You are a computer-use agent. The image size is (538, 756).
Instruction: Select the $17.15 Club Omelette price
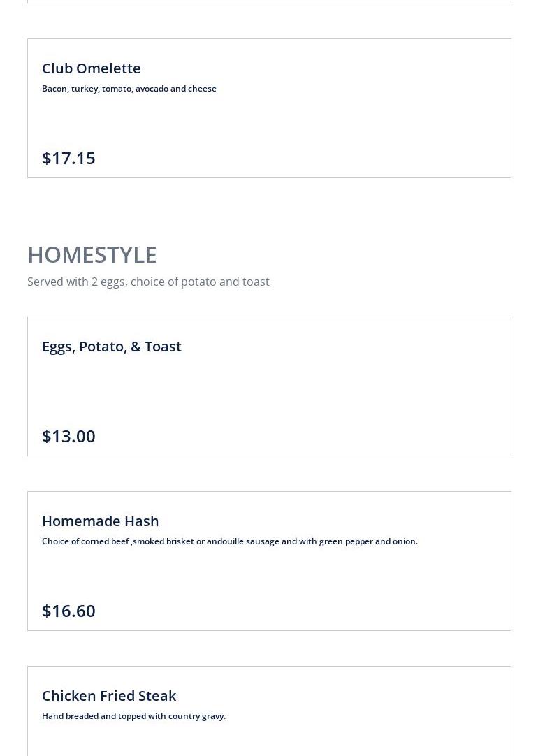[68, 158]
